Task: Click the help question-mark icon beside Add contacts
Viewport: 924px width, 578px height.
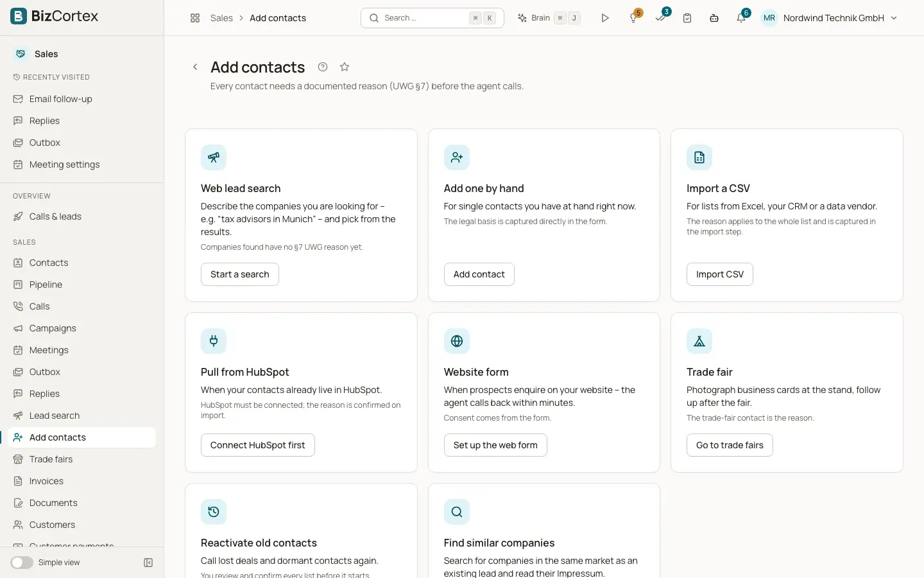Action: (323, 67)
